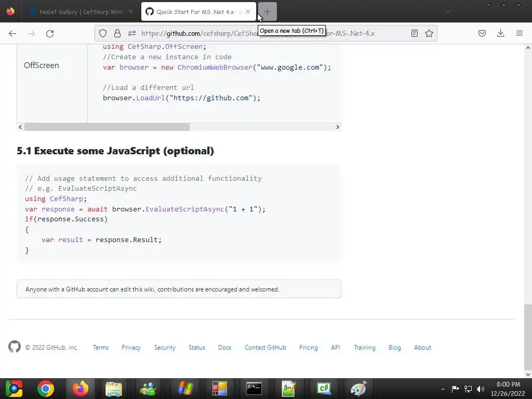Open the colored squares icon in the taskbar

(x=220, y=389)
